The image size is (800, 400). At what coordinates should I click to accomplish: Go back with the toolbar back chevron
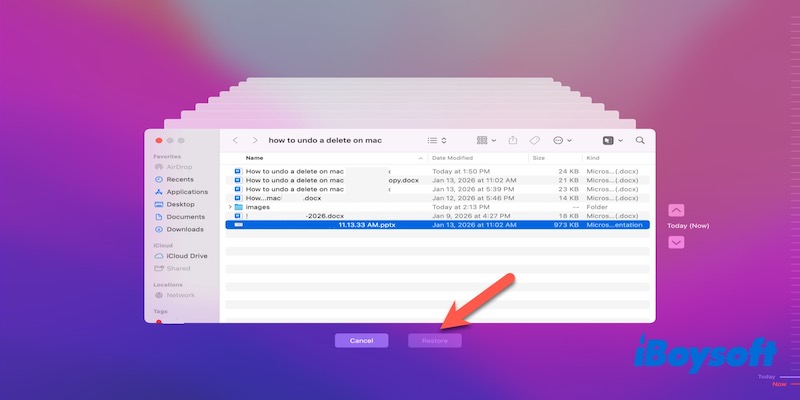(235, 140)
